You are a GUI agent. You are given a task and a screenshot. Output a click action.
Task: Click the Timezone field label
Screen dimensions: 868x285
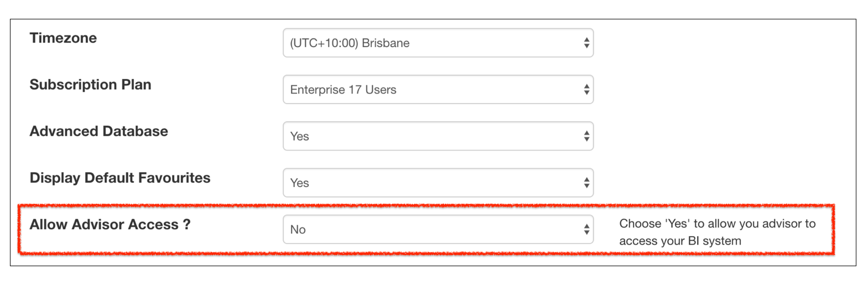coord(63,38)
